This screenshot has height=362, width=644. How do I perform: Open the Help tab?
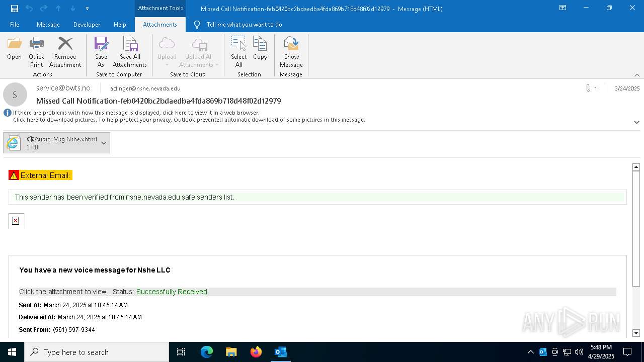[x=120, y=24]
